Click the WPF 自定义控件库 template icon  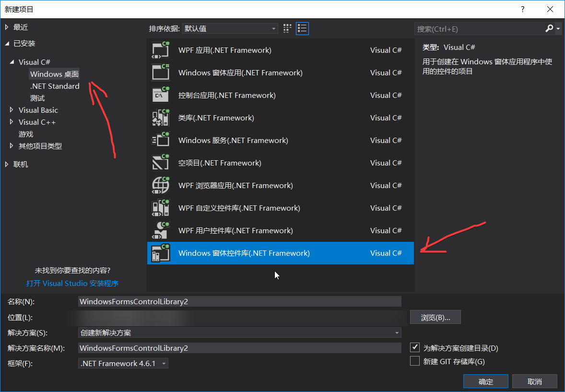point(160,208)
